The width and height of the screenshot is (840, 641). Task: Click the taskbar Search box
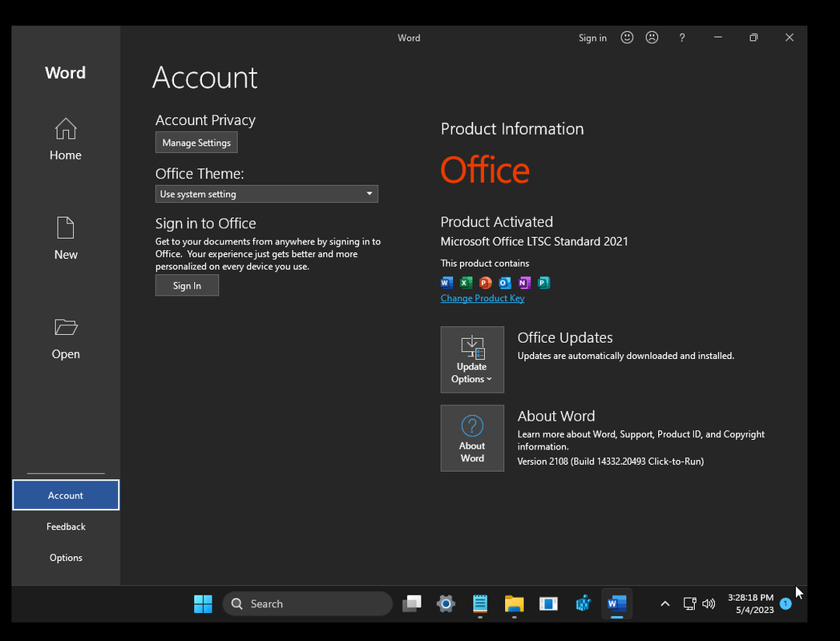[x=308, y=604]
